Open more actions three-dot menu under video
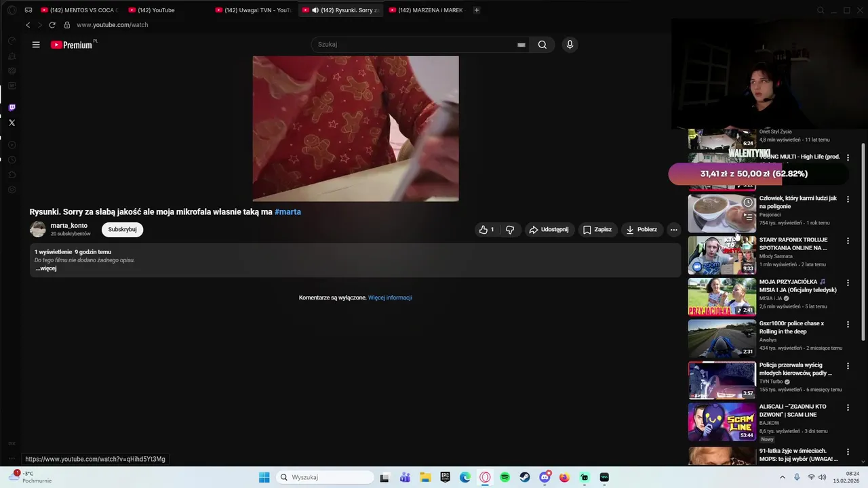Viewport: 868px width, 488px height. [673, 230]
